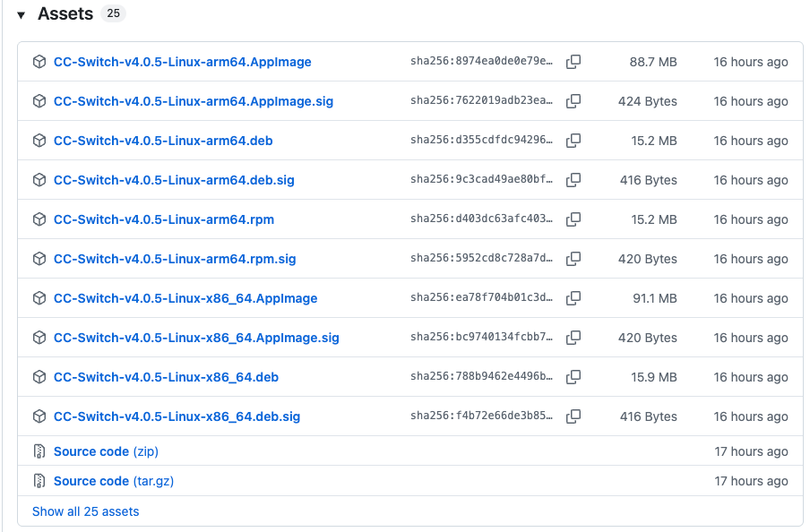The height and width of the screenshot is (532, 810).
Task: Click the 424 Bytes file size
Action: tap(647, 101)
